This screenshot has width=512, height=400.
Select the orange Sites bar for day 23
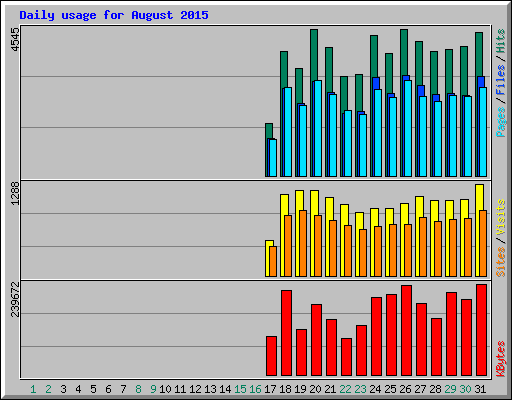363,253
